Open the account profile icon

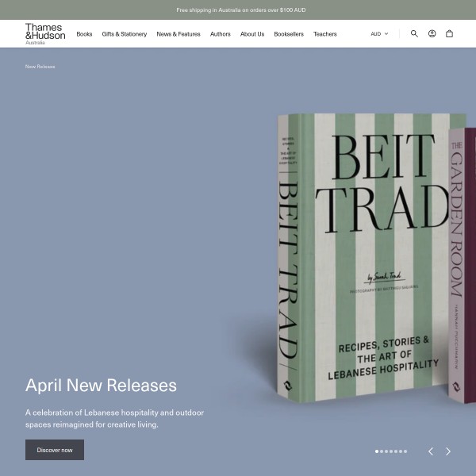coord(432,33)
